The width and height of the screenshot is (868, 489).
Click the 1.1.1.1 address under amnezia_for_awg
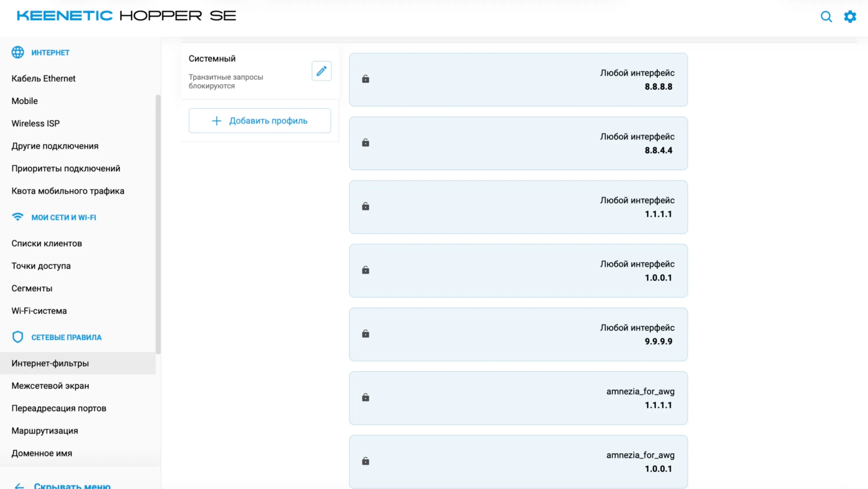click(659, 405)
